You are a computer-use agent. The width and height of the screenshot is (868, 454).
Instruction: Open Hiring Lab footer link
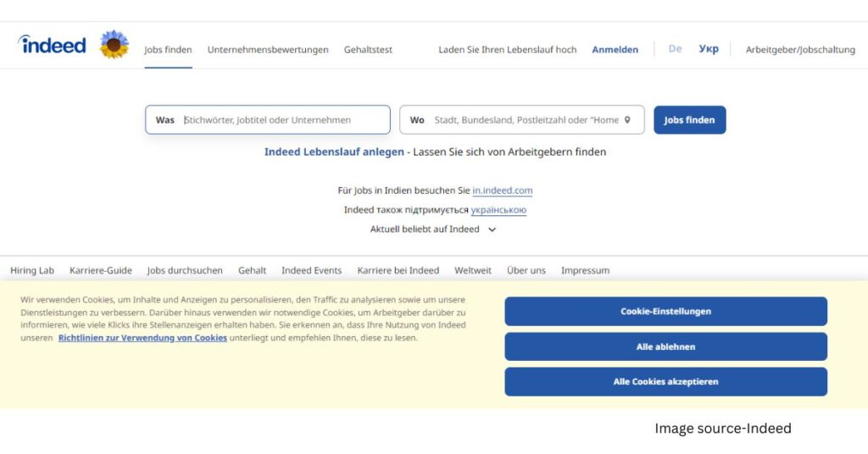click(32, 270)
